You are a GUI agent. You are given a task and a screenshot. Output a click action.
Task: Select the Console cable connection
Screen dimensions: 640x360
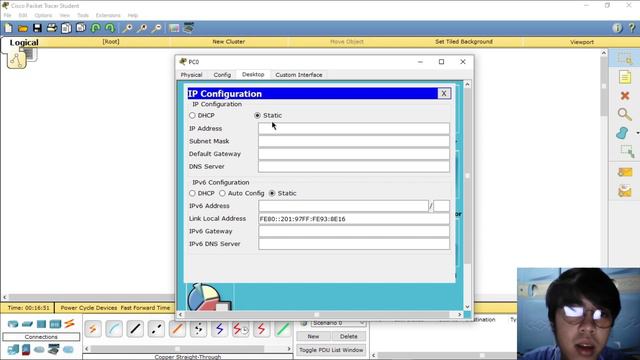[114, 329]
